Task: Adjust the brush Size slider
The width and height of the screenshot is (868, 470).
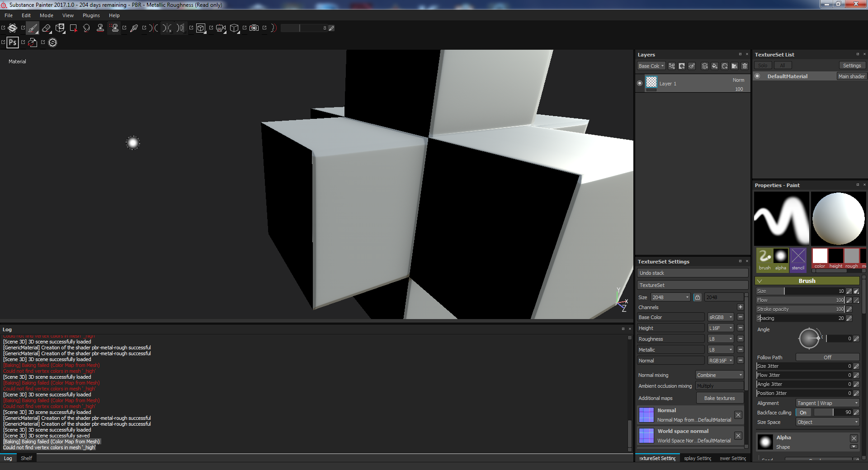Action: (800, 291)
